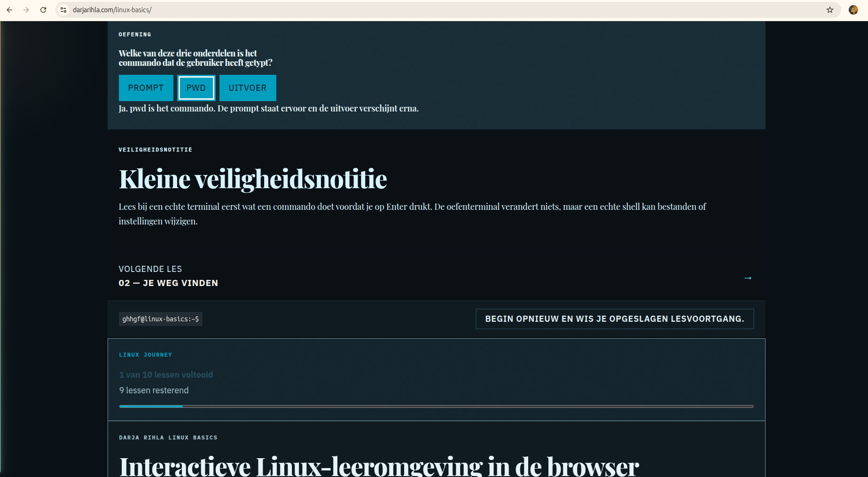The width and height of the screenshot is (868, 477).
Task: Click the 'DARJA RIHLA LINUX BASICS' label
Action: click(x=168, y=437)
